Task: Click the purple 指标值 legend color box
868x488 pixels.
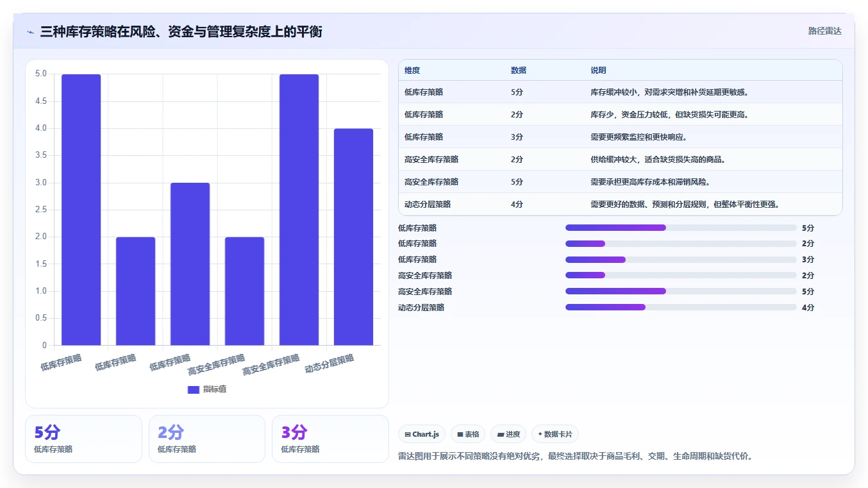Action: pyautogui.click(x=194, y=390)
